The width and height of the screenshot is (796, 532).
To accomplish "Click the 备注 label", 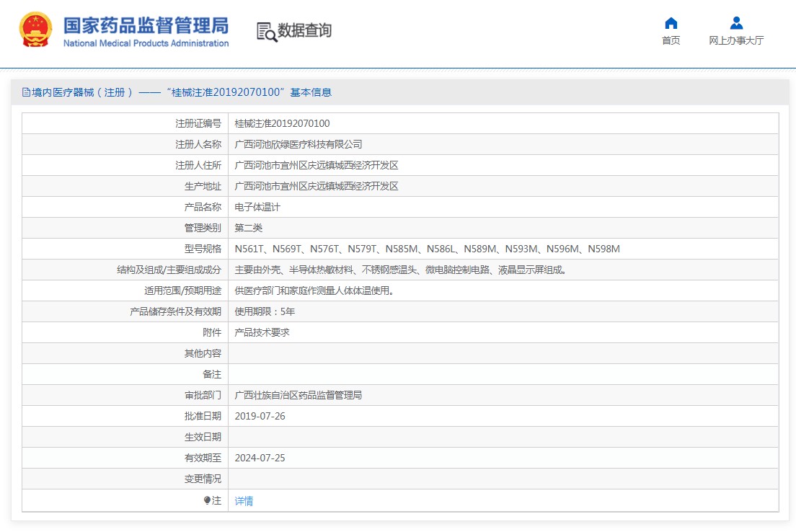I will (x=212, y=374).
